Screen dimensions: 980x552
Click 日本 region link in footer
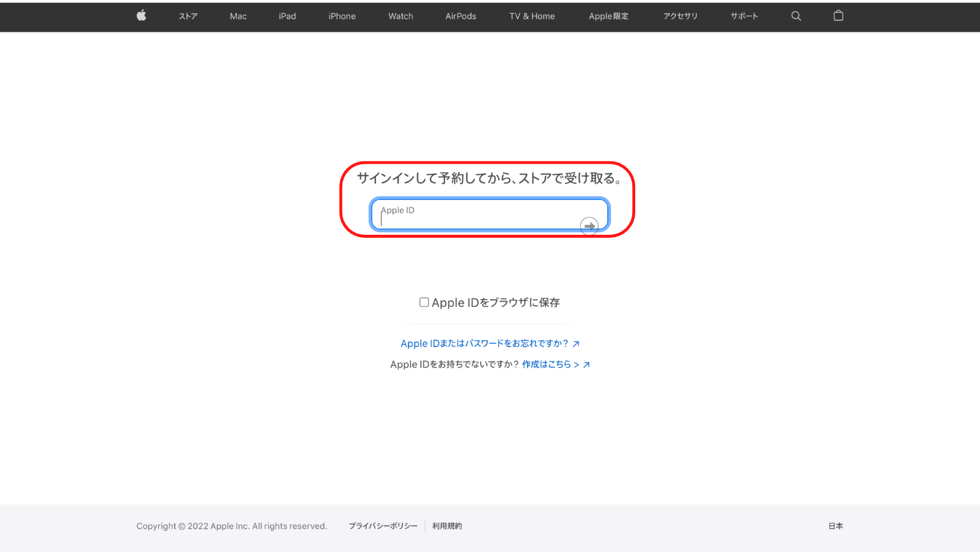coord(835,526)
